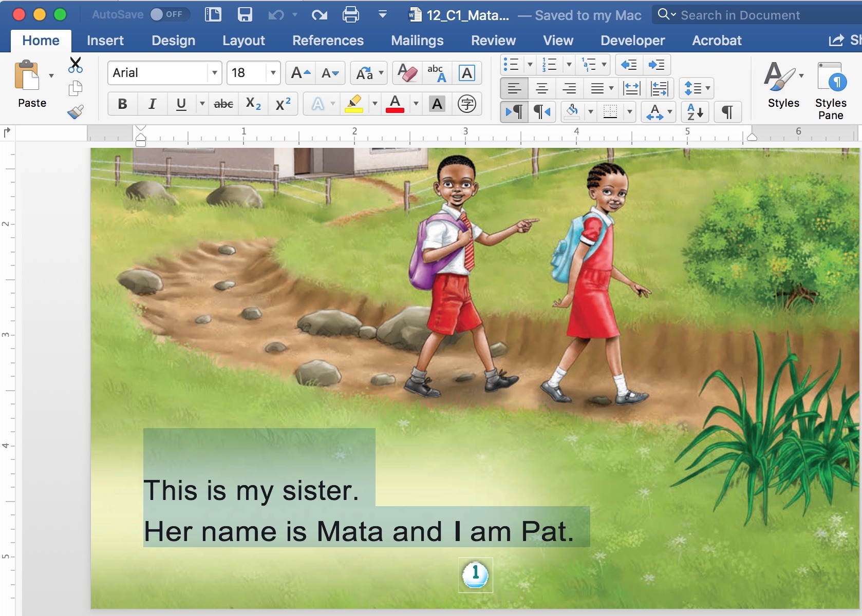
Task: Increase paragraph indent
Action: (x=657, y=65)
